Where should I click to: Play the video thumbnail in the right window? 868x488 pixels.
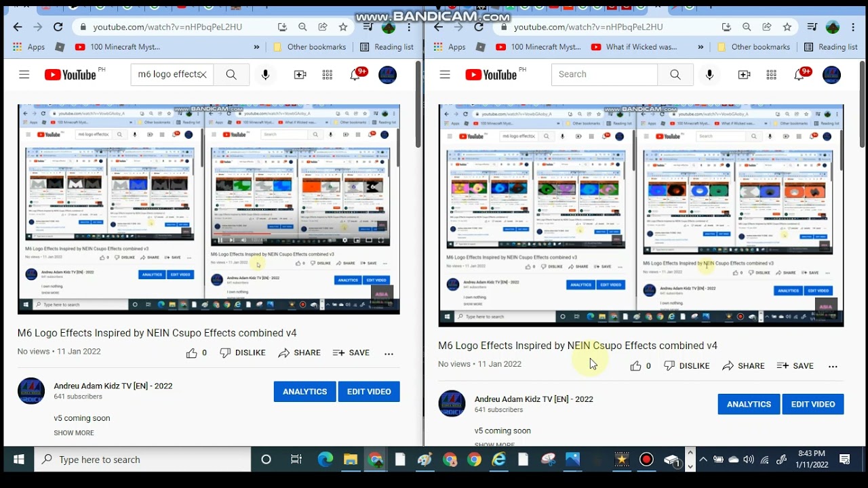[641, 216]
